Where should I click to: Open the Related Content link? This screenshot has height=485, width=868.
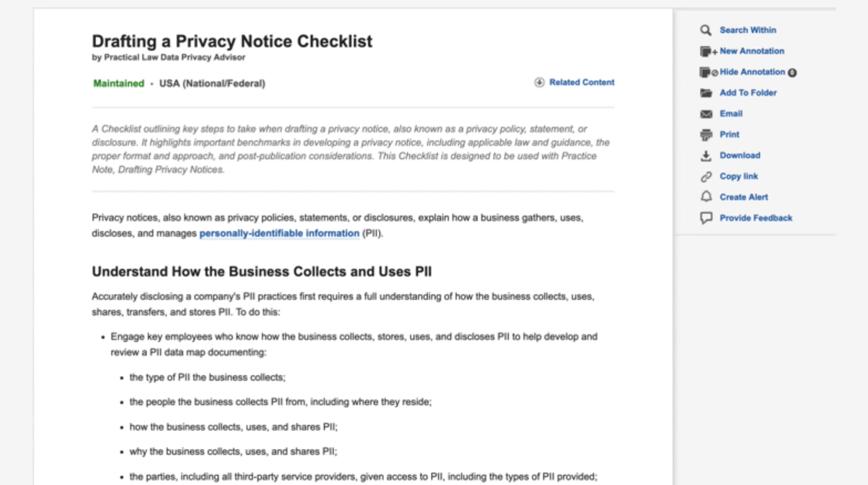[x=581, y=83]
